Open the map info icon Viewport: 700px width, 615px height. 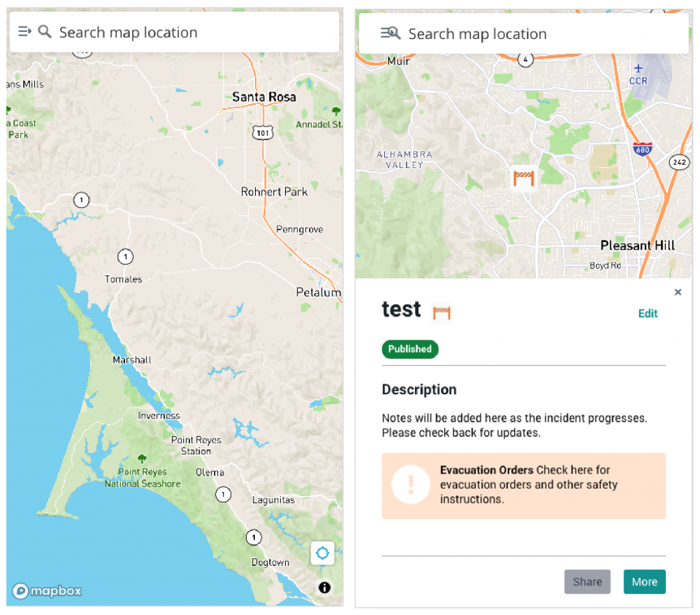[x=324, y=587]
